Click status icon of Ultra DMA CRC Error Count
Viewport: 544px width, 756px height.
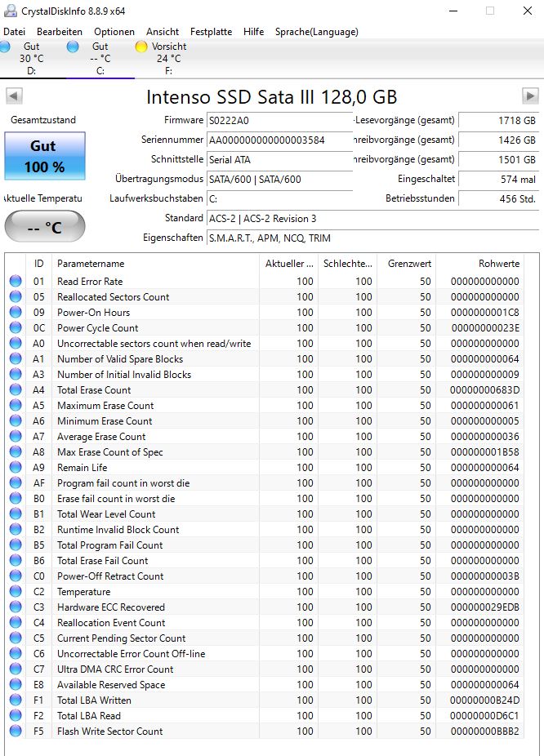(16, 669)
